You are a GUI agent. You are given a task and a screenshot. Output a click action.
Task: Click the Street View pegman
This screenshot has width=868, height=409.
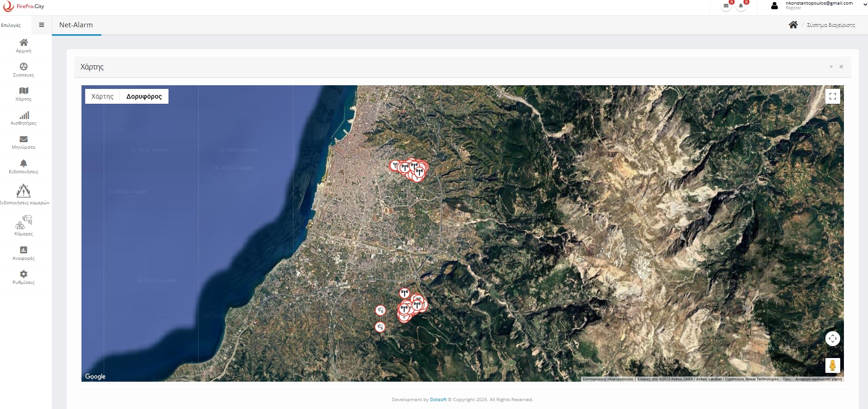[x=832, y=365]
